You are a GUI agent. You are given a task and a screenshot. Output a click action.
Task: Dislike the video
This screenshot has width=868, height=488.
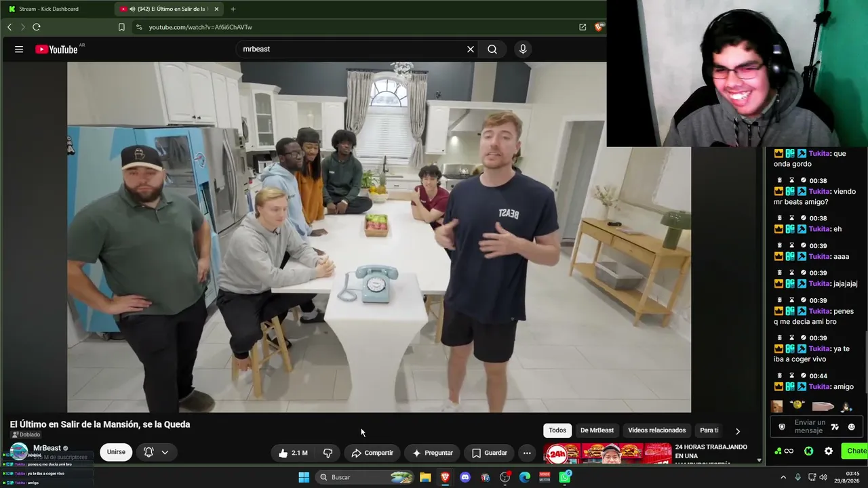[328, 453]
